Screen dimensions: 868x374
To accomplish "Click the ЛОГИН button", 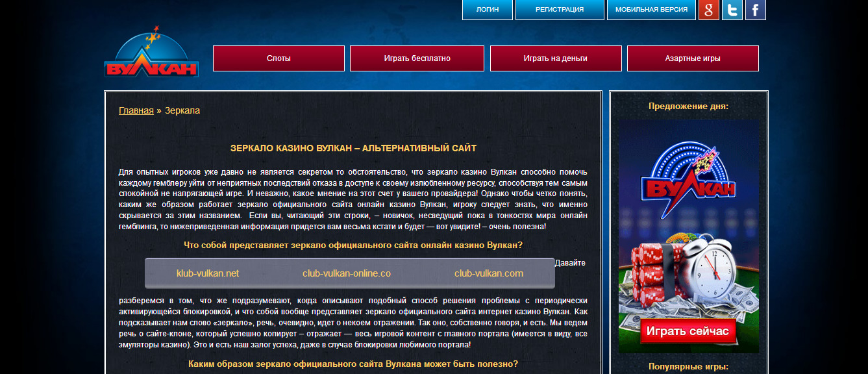I will pos(487,10).
